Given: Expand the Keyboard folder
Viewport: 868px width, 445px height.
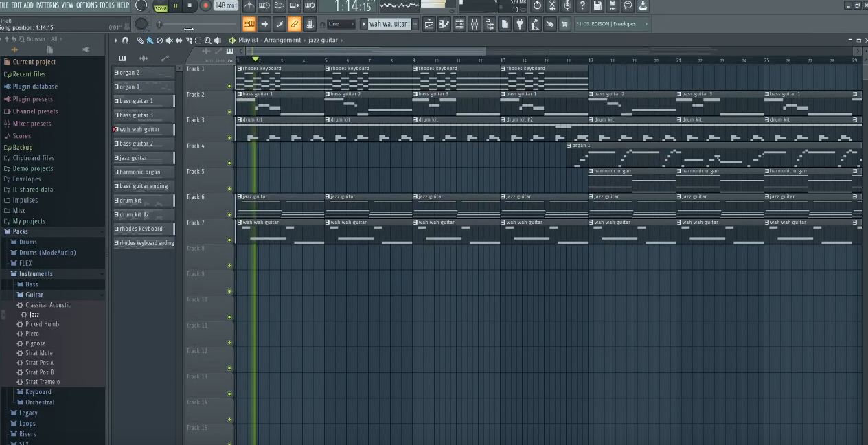Looking at the screenshot, I should (38, 392).
